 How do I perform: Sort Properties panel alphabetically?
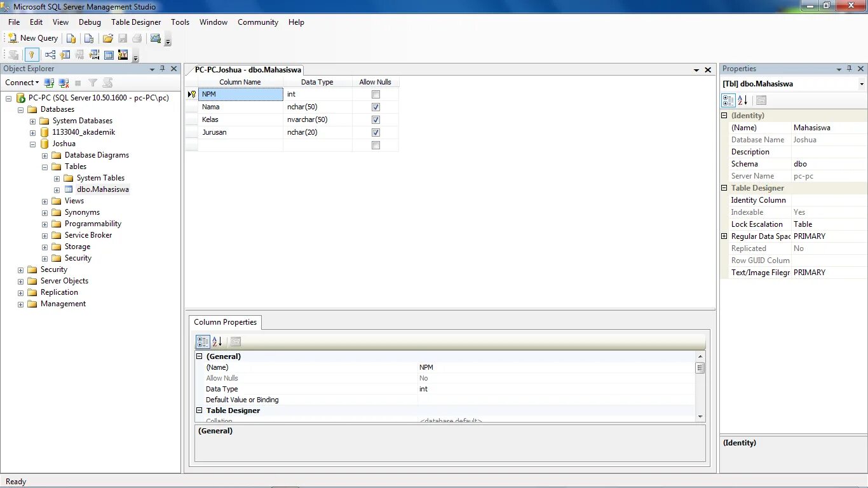743,100
